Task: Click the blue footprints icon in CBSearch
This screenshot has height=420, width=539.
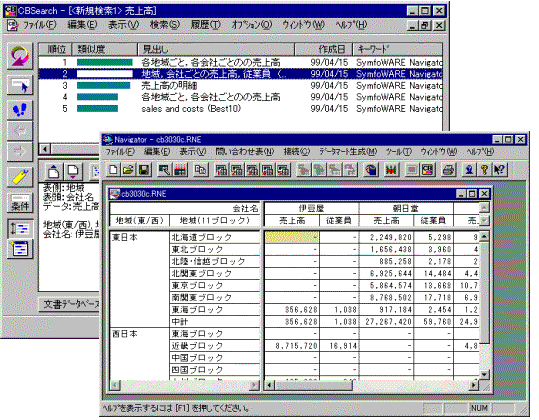Action: pyautogui.click(x=20, y=110)
